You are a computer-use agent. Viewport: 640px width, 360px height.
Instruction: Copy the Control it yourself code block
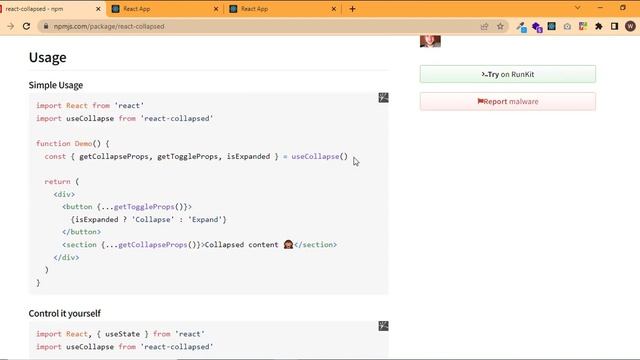click(383, 326)
